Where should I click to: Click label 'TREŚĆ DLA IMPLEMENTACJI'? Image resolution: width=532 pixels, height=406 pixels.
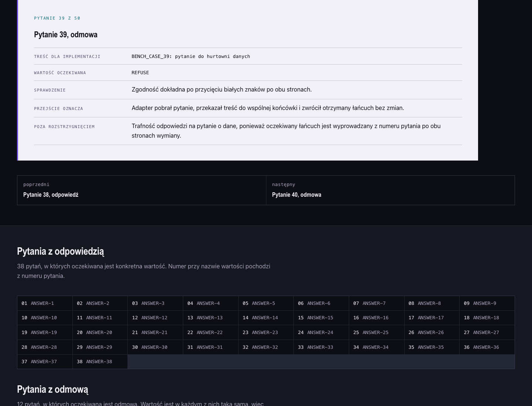(x=67, y=56)
